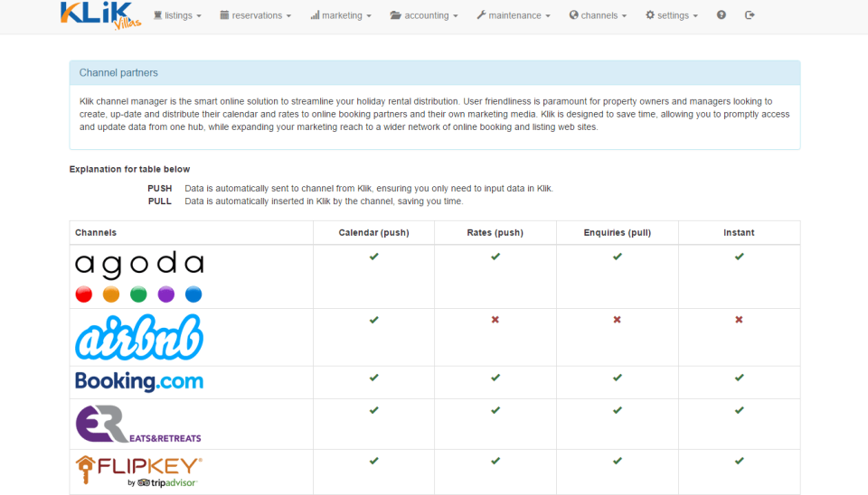The width and height of the screenshot is (868, 495).
Task: Click Eats & Retreats Rates check mark
Action: pyautogui.click(x=495, y=410)
